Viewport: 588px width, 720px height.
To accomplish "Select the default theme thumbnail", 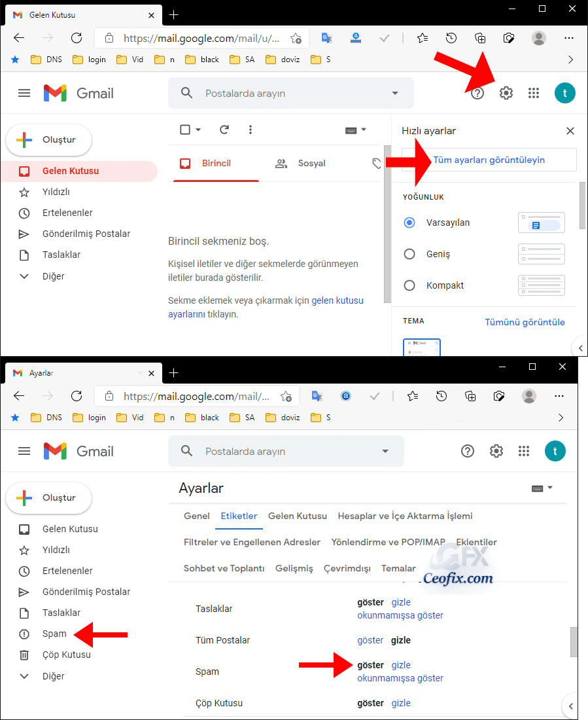I will coord(421,347).
